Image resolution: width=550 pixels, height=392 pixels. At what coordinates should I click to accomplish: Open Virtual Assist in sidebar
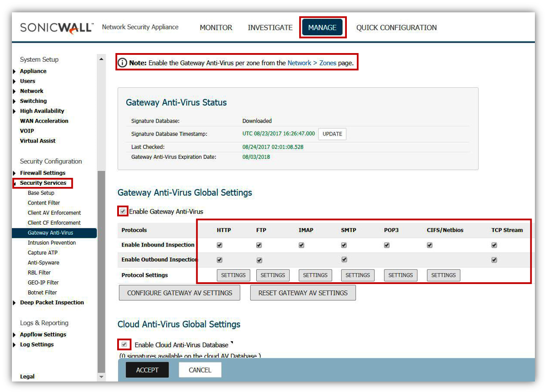pos(38,141)
